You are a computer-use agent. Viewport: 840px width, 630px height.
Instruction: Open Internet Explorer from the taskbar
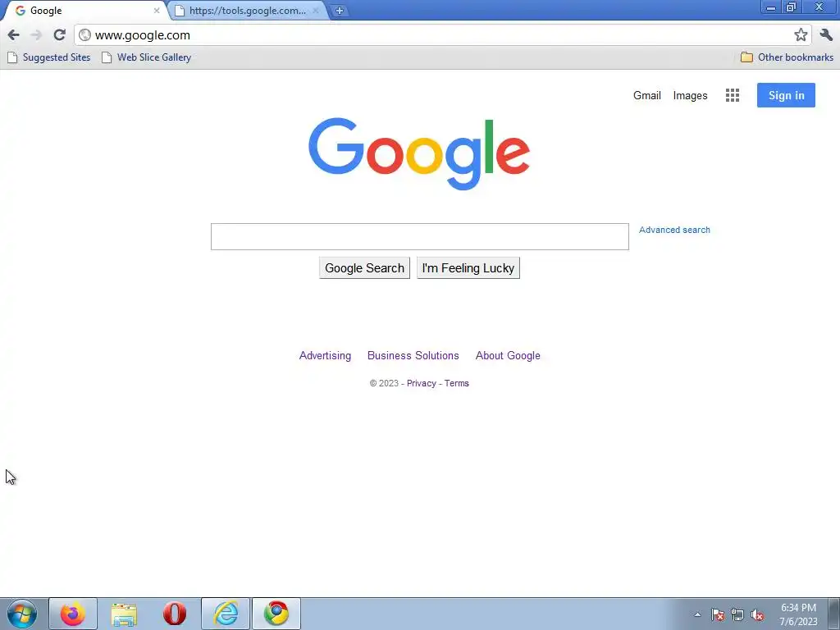coord(226,614)
